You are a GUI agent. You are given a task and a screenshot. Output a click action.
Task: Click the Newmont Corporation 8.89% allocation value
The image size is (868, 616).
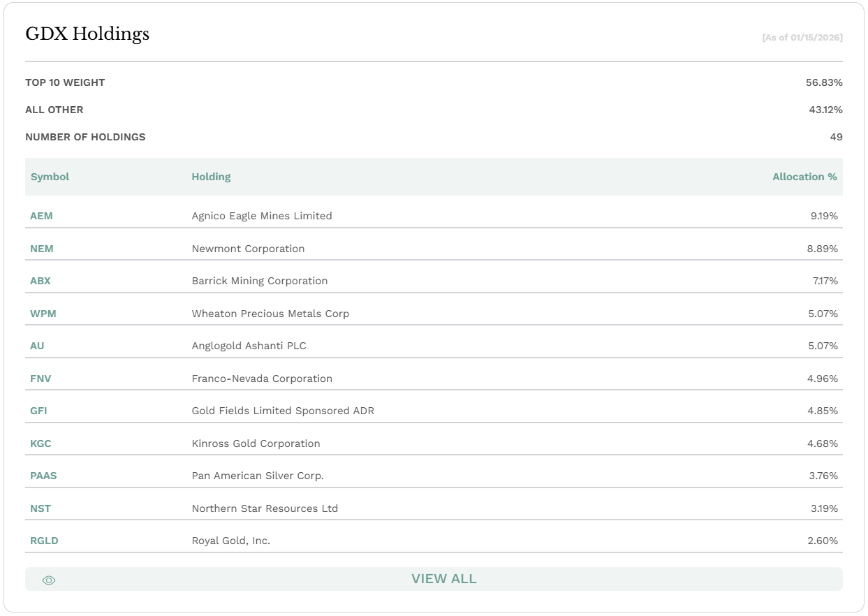tap(823, 249)
